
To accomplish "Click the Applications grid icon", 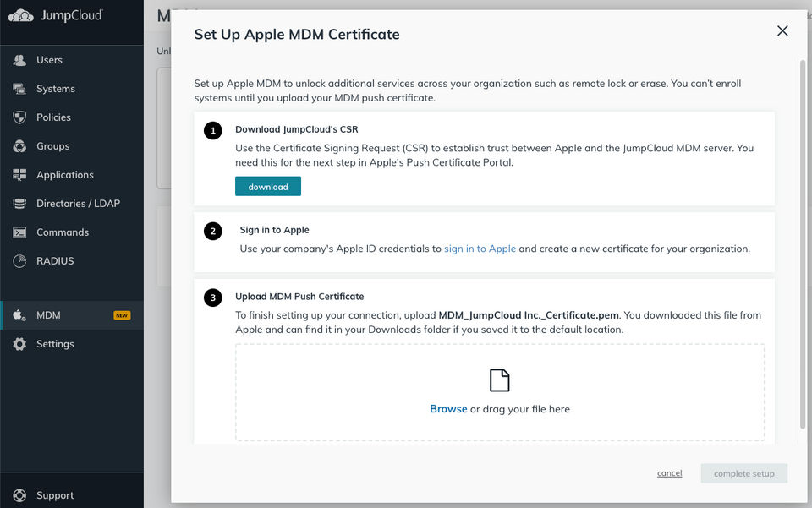I will [x=19, y=175].
